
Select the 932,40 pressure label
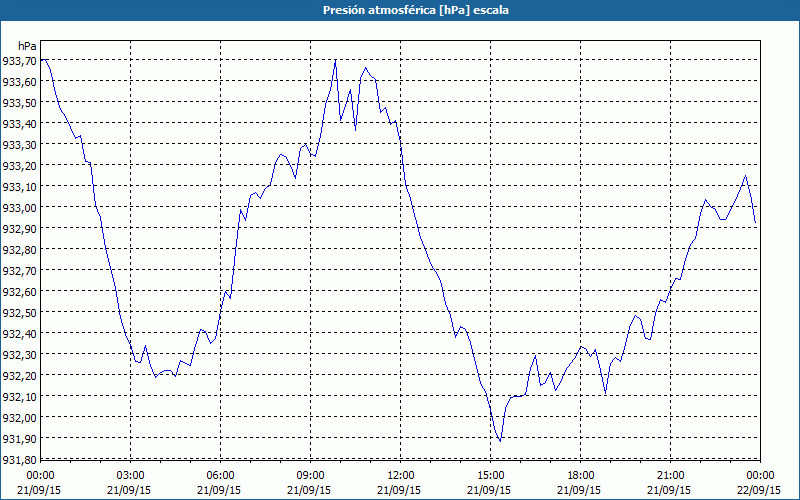pyautogui.click(x=19, y=333)
